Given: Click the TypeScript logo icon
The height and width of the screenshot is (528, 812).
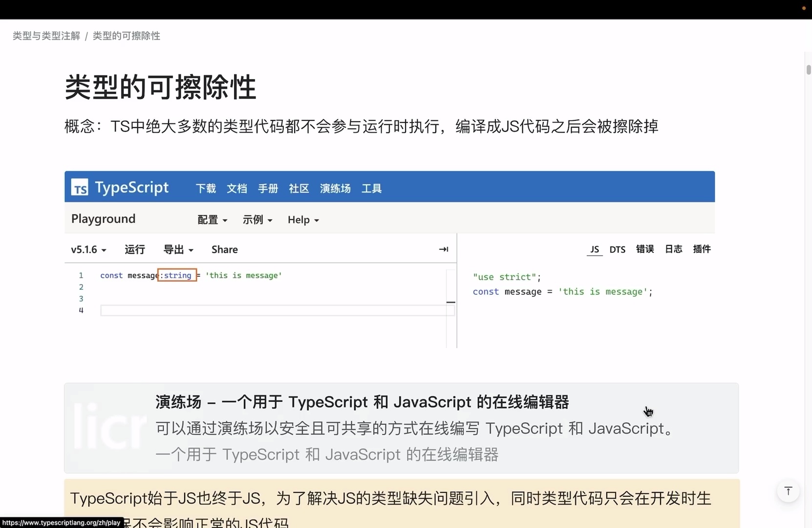Looking at the screenshot, I should coord(80,187).
